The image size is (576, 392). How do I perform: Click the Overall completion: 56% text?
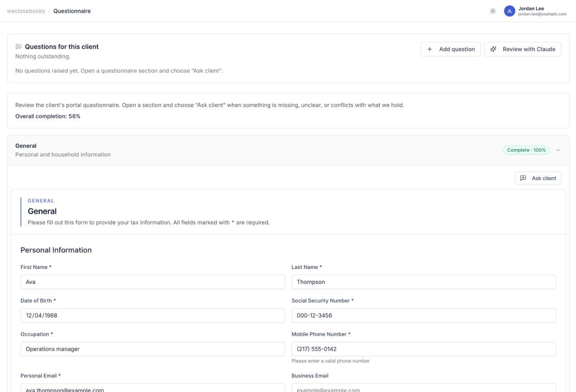[x=48, y=116]
